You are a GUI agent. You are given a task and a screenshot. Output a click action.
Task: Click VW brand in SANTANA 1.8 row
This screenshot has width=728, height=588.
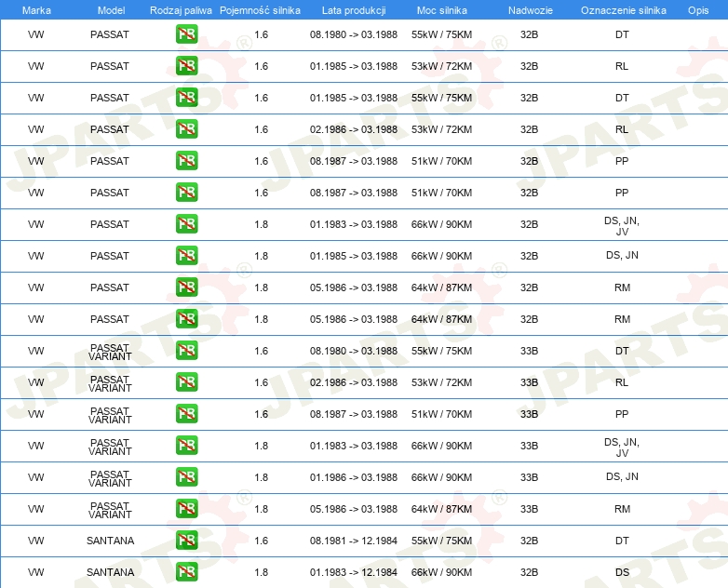(x=35, y=572)
